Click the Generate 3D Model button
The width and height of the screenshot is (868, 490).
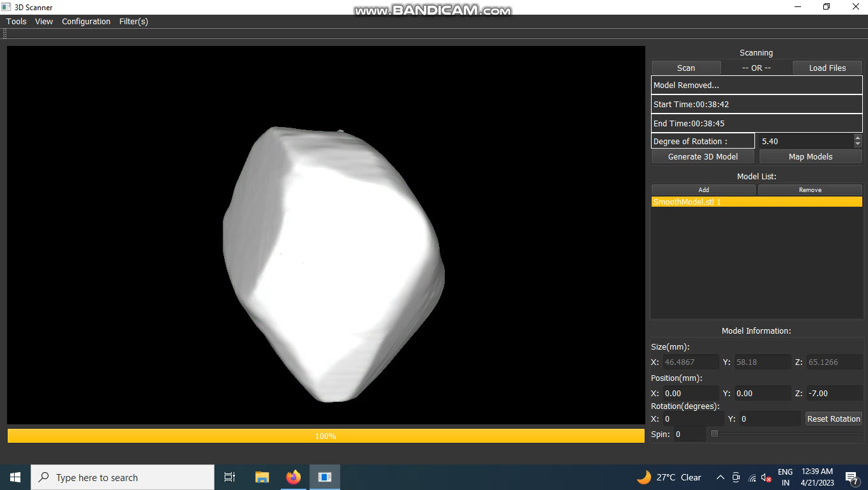point(703,156)
